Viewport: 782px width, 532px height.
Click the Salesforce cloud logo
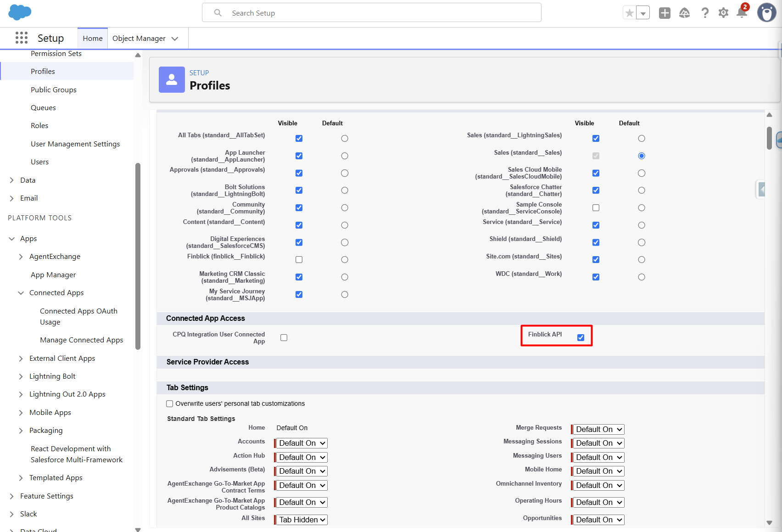pos(20,12)
